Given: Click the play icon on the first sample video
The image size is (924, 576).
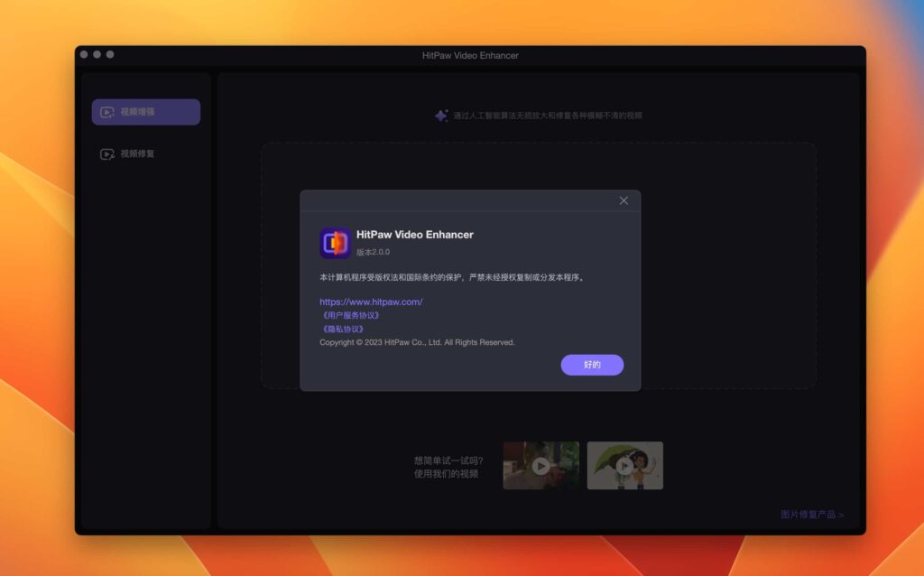Looking at the screenshot, I should click(541, 468).
